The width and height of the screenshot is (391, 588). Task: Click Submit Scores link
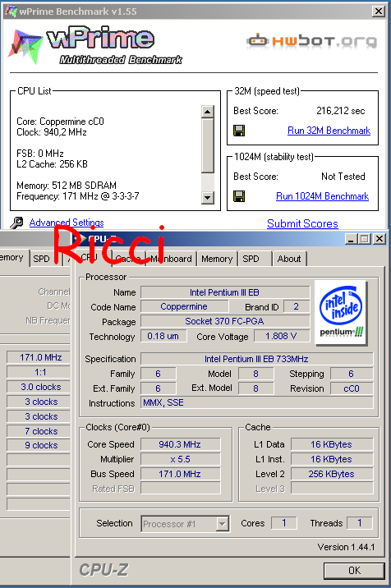point(302,223)
